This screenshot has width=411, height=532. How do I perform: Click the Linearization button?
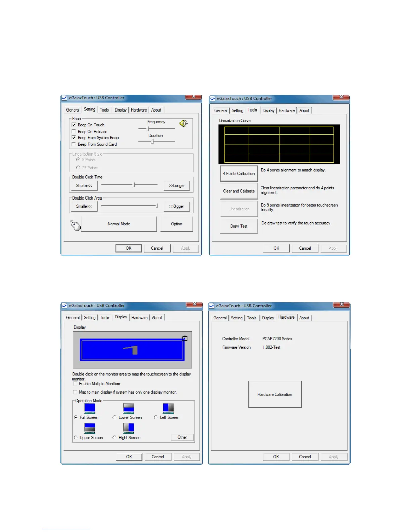point(239,209)
